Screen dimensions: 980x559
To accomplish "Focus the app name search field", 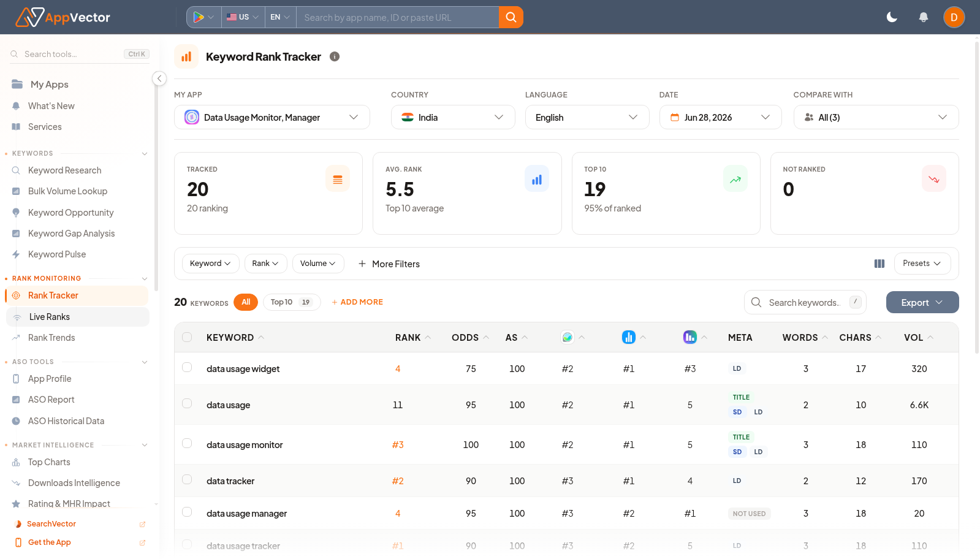I will (398, 17).
